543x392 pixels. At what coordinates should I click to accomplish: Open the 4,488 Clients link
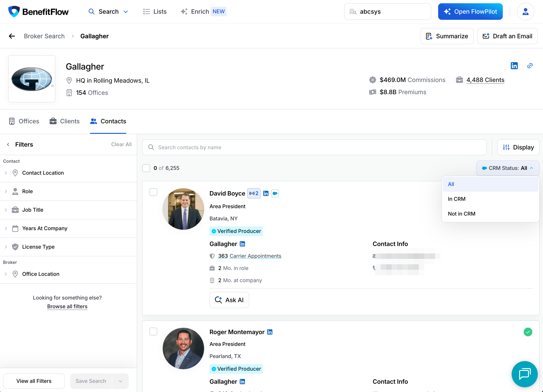click(x=485, y=80)
